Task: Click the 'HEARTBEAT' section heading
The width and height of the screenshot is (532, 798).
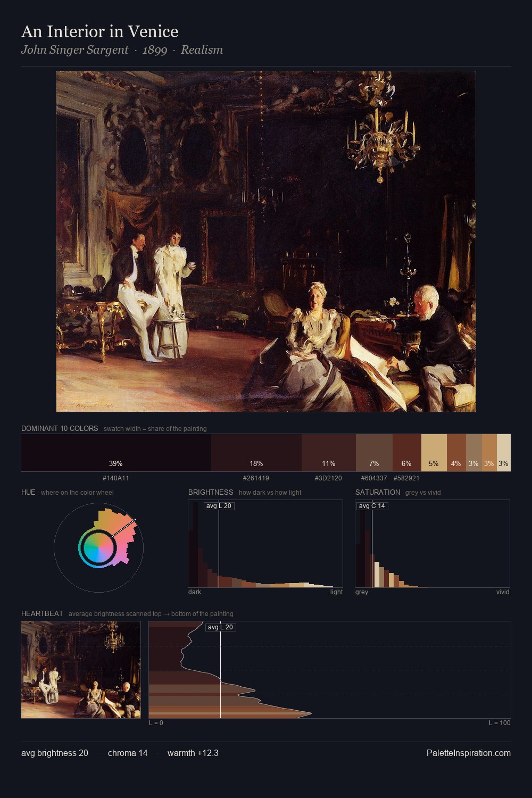Action: [42, 613]
